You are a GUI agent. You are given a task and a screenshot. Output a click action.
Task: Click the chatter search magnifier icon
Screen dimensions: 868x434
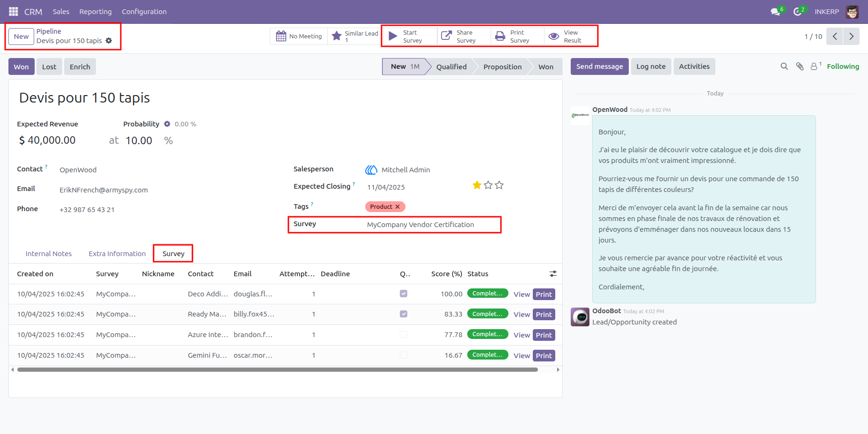click(x=784, y=66)
